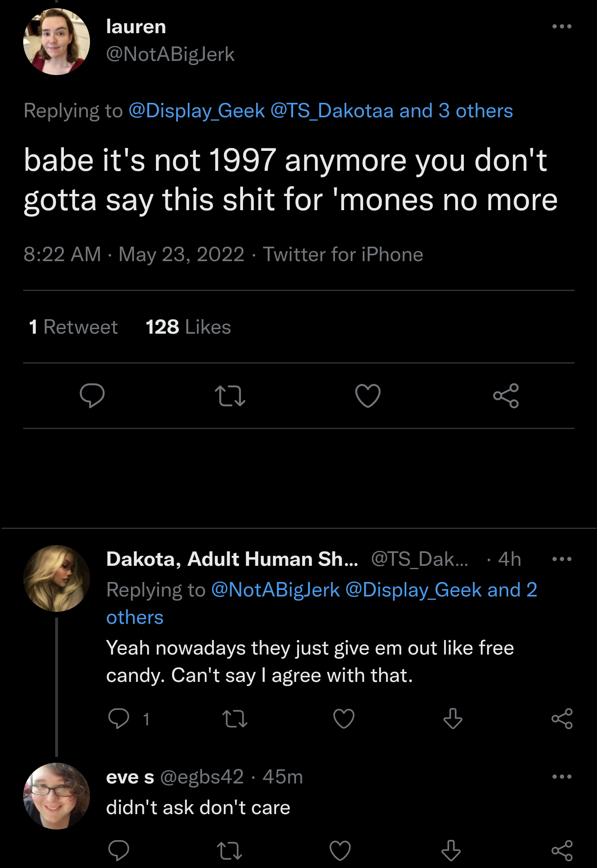Open more options on eve s's reply
597x868 pixels.
pyautogui.click(x=562, y=776)
